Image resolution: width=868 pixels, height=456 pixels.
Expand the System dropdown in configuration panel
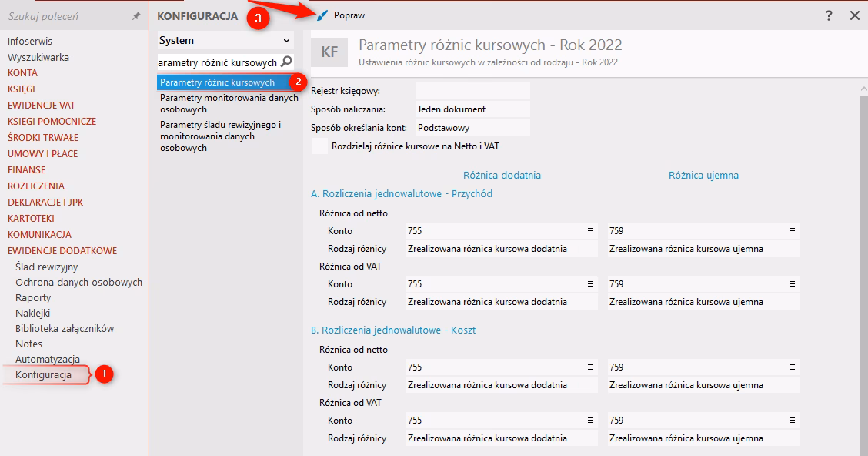coord(286,41)
